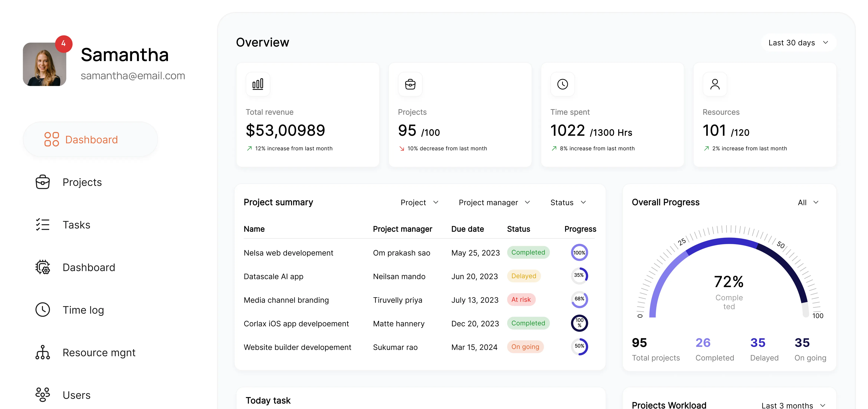Click the briefcase icon on the Projects card
Image resolution: width=868 pixels, height=409 pixels.
coord(410,84)
